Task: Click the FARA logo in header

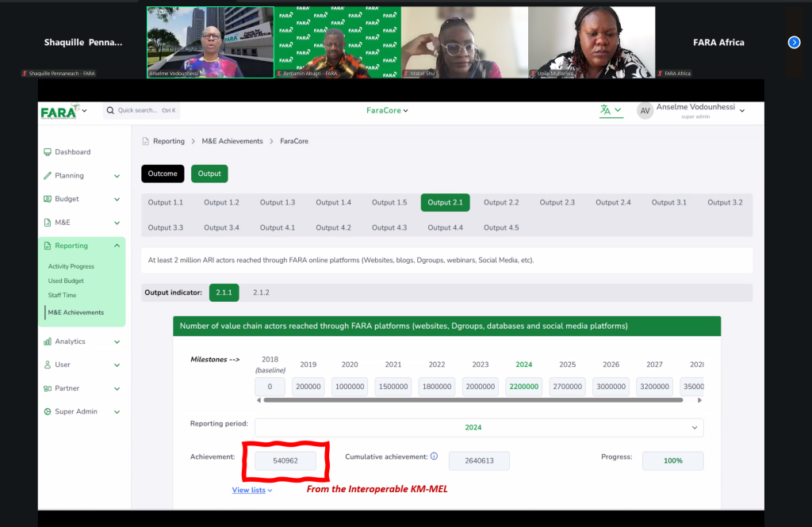Action: 59,111
